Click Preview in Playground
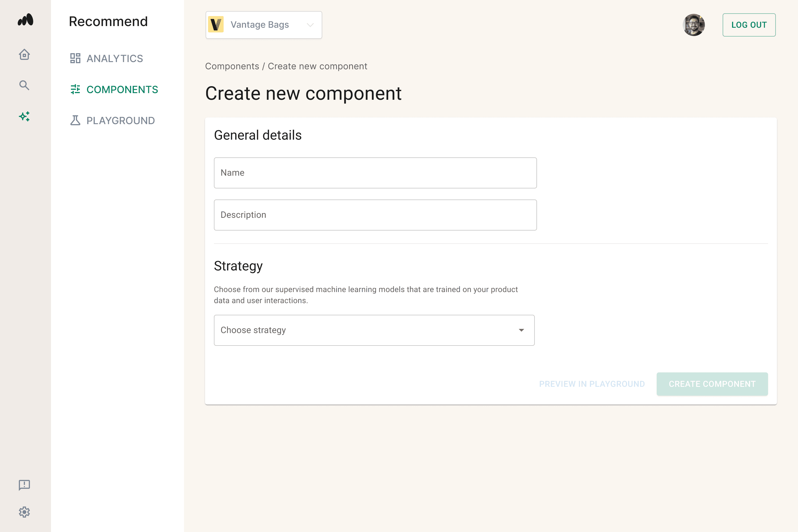798x532 pixels. [592, 384]
